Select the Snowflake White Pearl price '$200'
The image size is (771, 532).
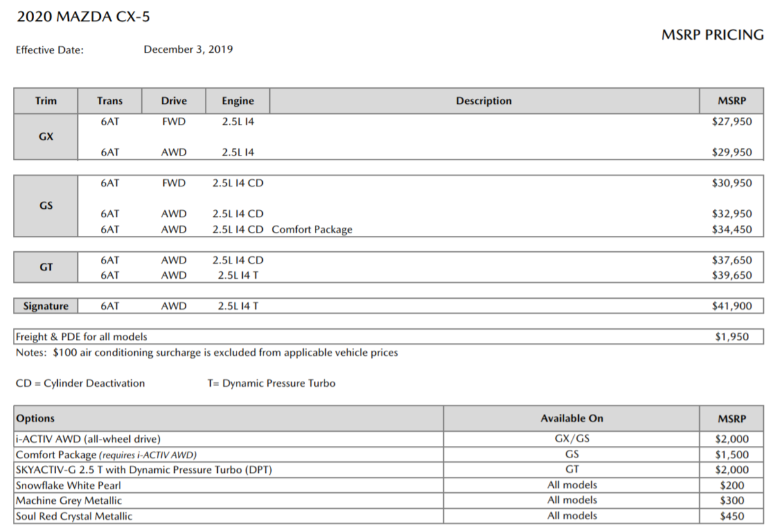tap(732, 486)
